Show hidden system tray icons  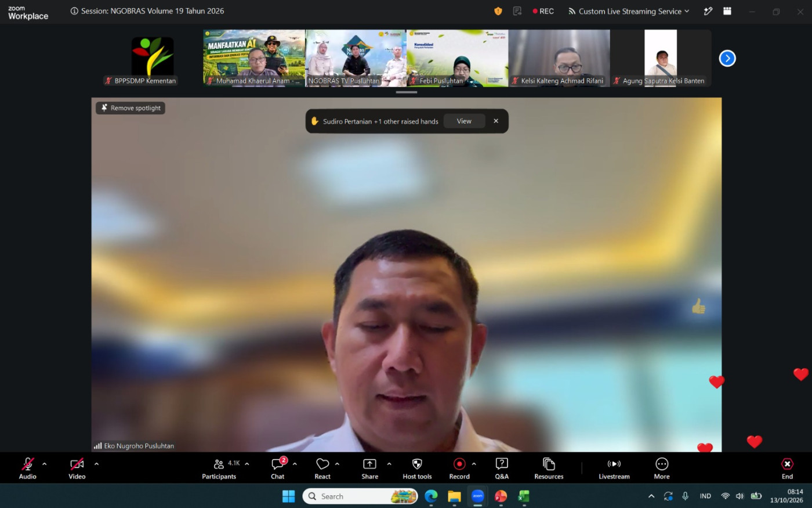pos(651,496)
